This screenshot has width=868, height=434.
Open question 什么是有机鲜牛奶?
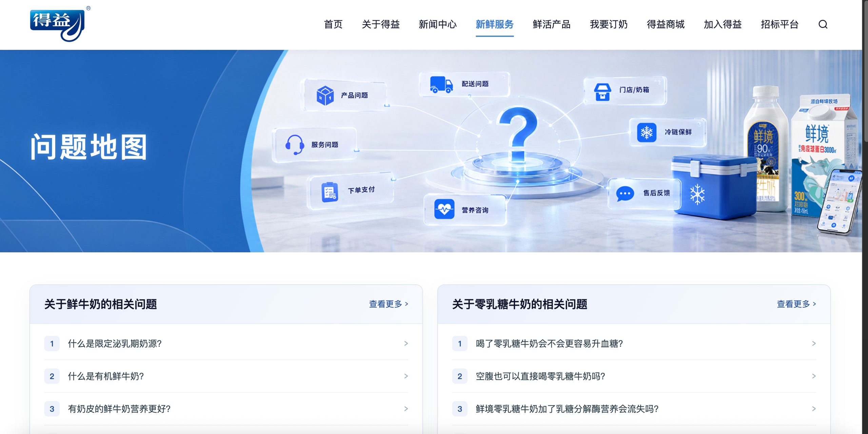point(226,376)
